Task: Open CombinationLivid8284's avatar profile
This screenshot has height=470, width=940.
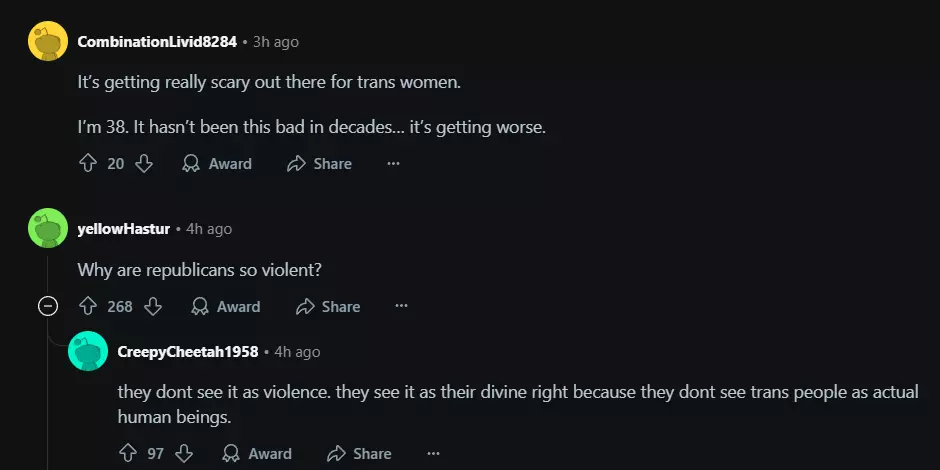Action: point(47,41)
